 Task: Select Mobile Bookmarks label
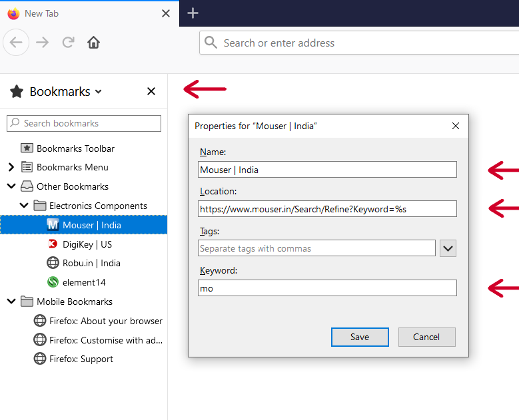[75, 302]
